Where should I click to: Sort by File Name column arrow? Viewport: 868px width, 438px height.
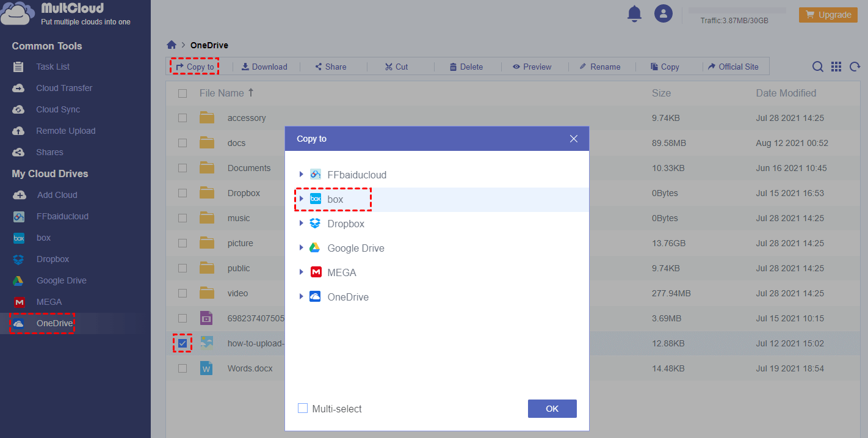[x=250, y=93]
